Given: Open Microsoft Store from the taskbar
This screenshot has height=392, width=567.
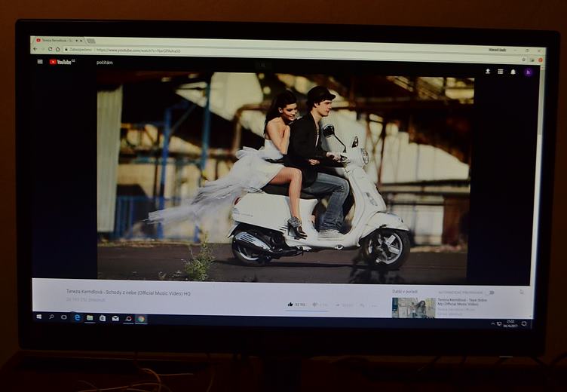Looking at the screenshot, I should tap(103, 318).
